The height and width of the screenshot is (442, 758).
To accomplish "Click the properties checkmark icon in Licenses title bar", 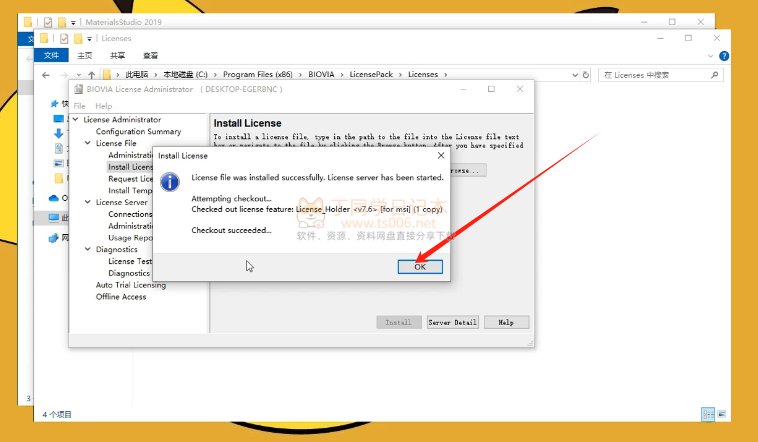I will 64,38.
